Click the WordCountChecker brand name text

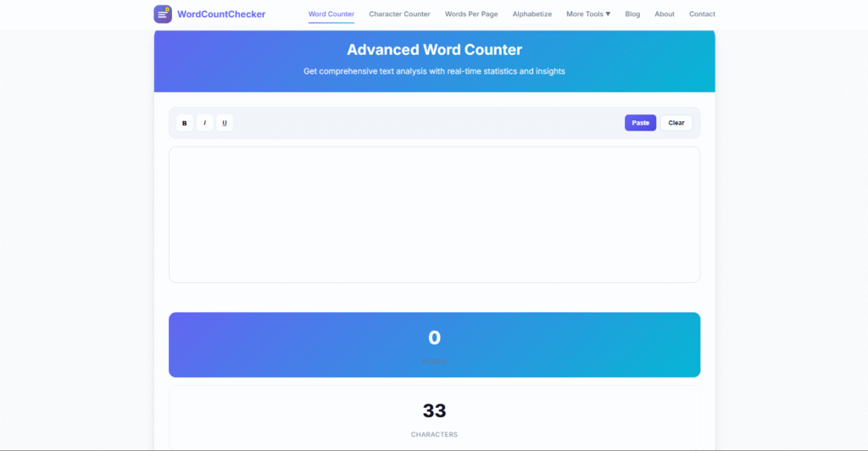[x=221, y=14]
